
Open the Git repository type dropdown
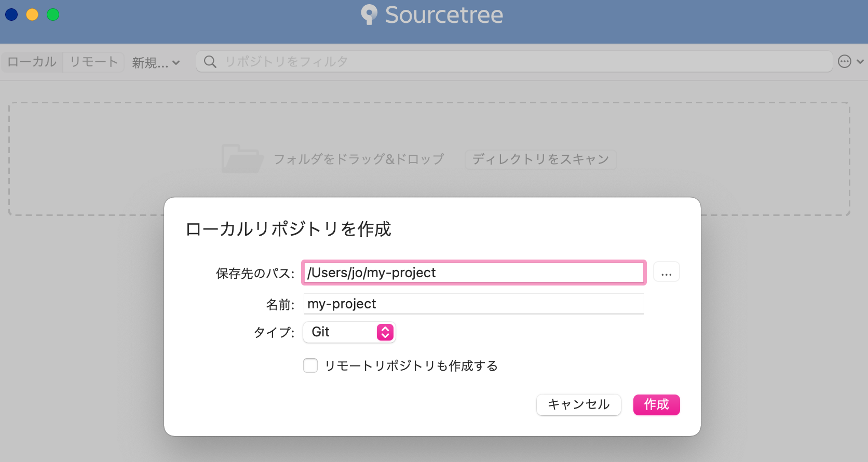pos(349,332)
